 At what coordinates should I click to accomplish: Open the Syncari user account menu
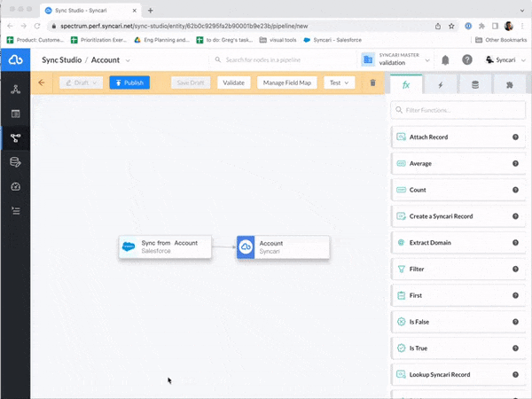tap(505, 60)
